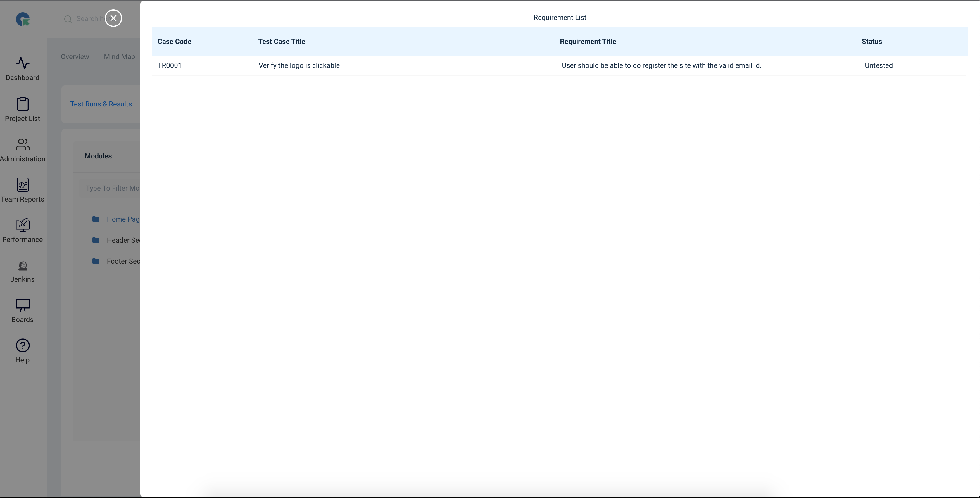
Task: Open the Boards presentation icon
Action: (23, 305)
